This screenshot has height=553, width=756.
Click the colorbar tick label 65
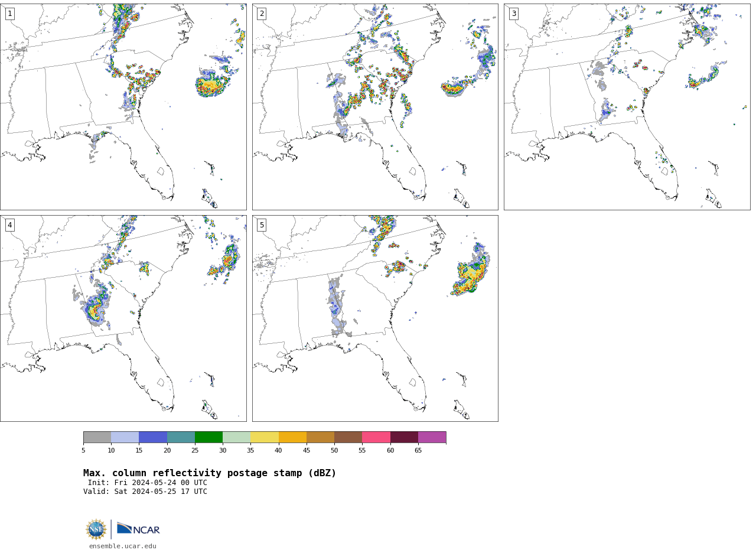pyautogui.click(x=418, y=451)
